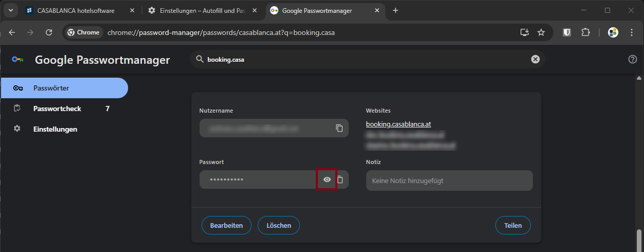Click the Bearbeiten button
The image size is (644, 252).
(226, 225)
